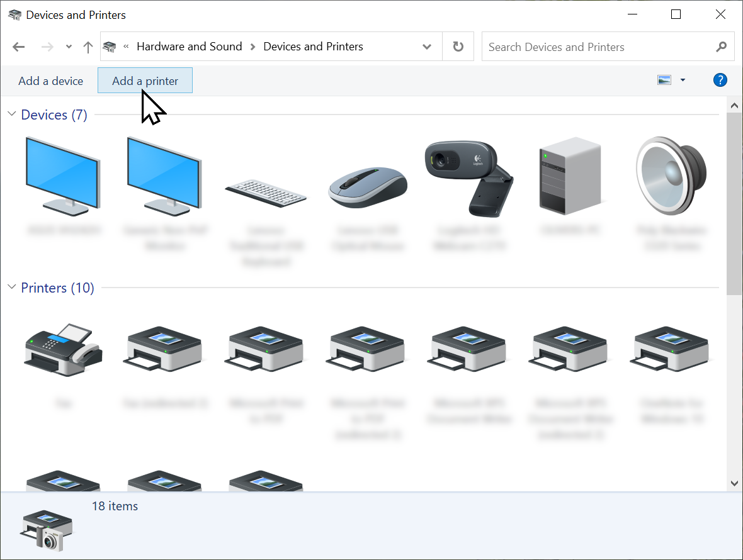Navigate to Hardware and Sound breadcrumb

pyautogui.click(x=189, y=47)
